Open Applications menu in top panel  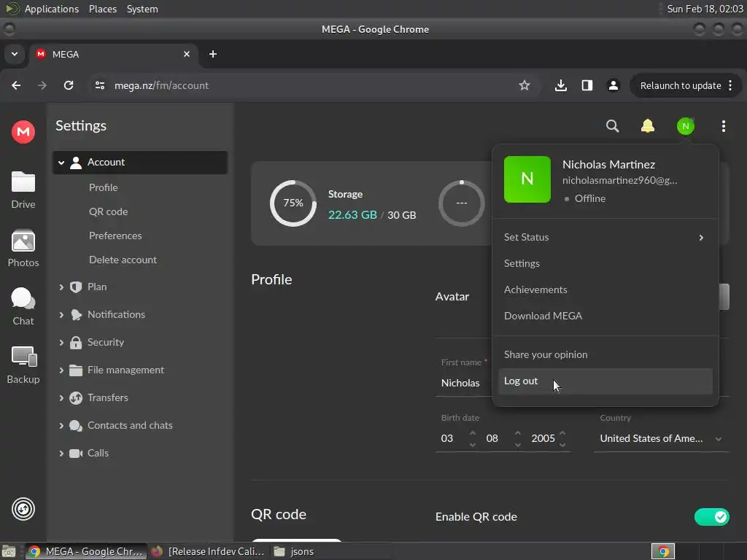pyautogui.click(x=52, y=9)
